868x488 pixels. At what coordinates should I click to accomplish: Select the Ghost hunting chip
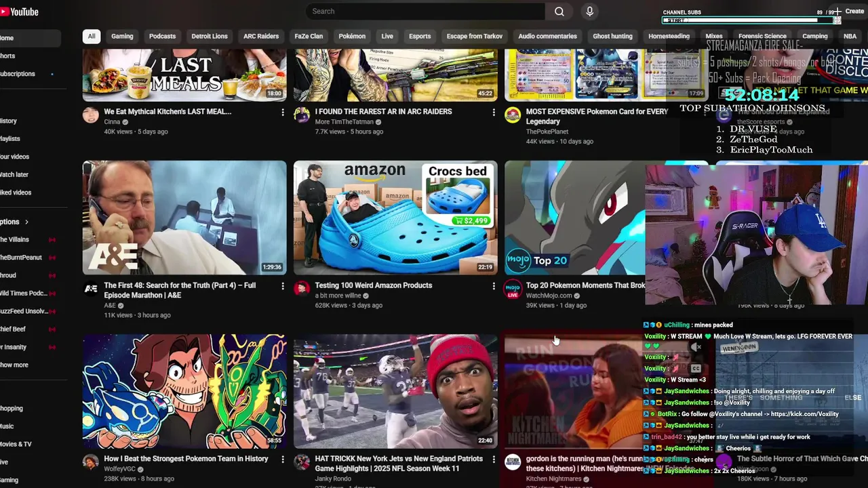pos(612,37)
